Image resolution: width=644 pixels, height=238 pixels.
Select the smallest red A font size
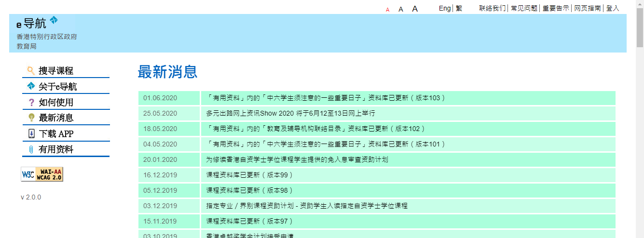point(387,10)
